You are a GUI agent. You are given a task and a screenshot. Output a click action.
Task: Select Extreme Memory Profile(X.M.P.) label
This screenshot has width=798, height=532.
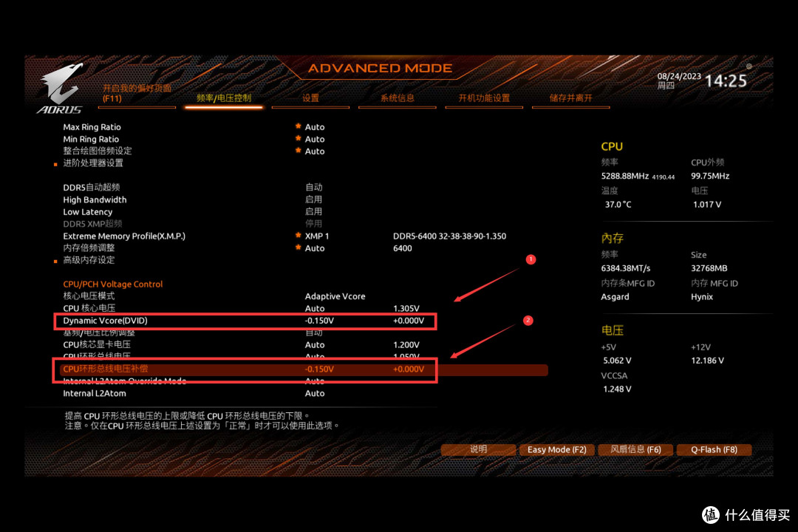[124, 236]
